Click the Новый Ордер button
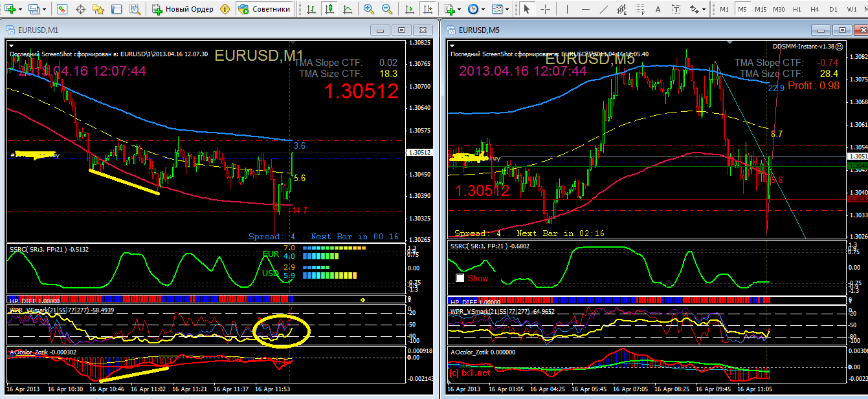The width and height of the screenshot is (868, 399). [x=183, y=9]
